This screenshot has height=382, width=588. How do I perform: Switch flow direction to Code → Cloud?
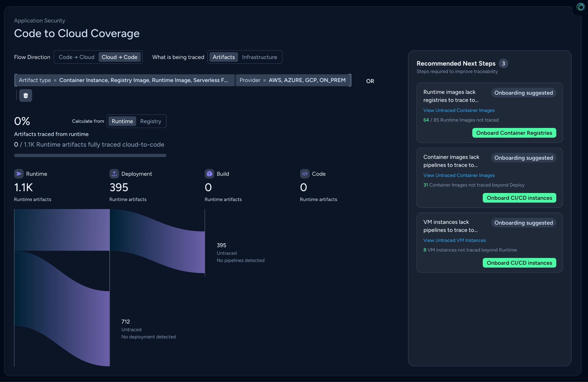tap(76, 57)
